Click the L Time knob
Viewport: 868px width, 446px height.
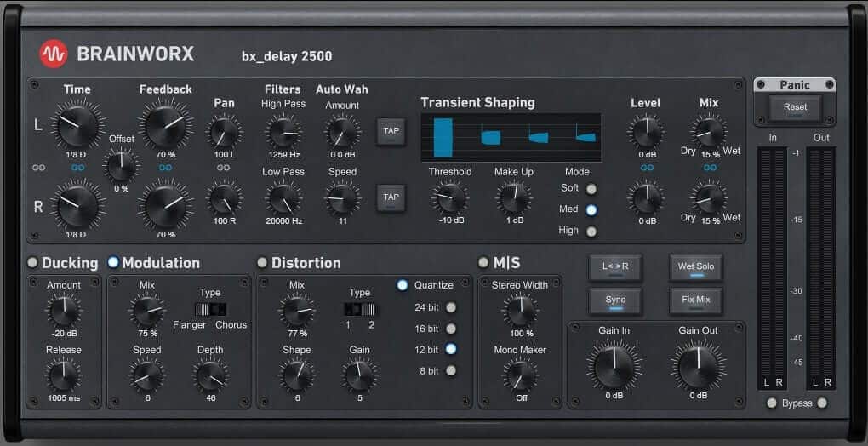coord(78,126)
